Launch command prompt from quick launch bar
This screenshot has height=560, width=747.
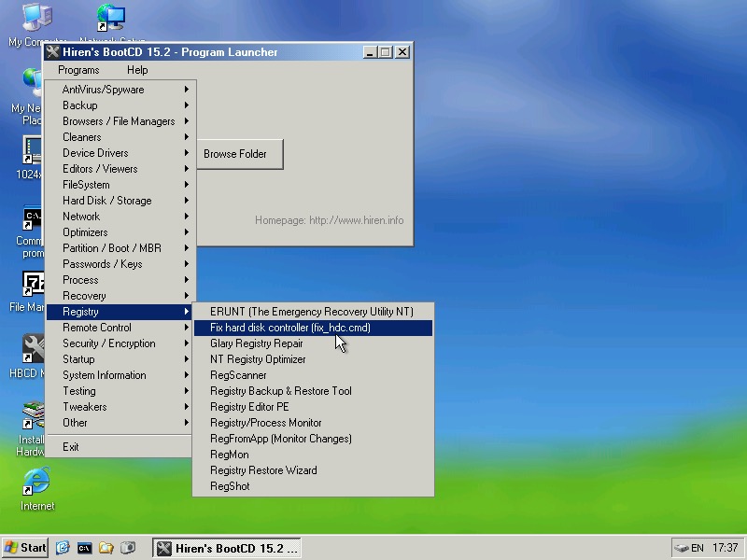tap(85, 548)
